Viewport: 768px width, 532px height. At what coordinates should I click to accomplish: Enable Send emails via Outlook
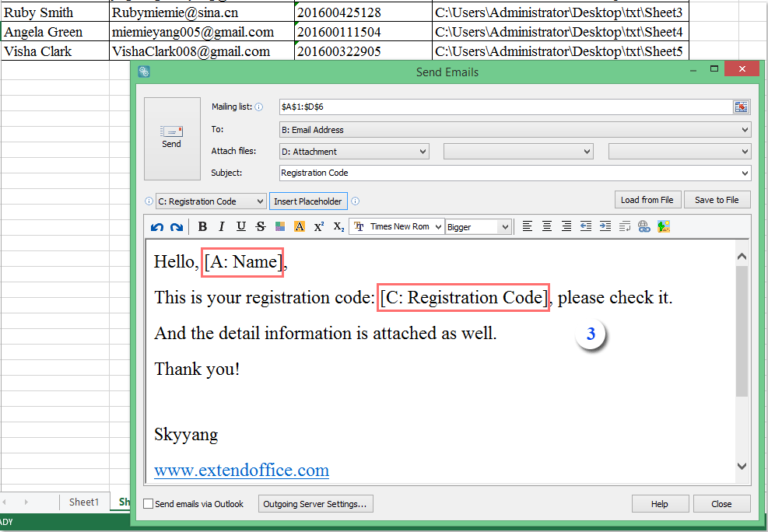148,504
